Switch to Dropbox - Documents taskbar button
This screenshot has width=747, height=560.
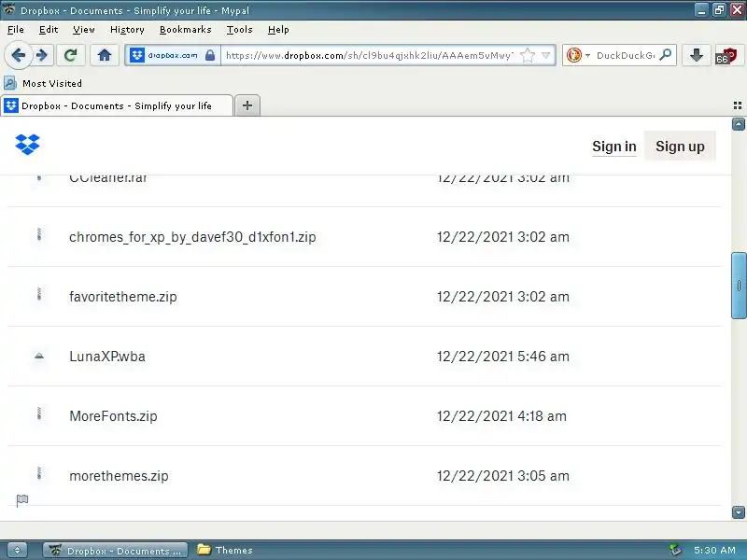pyautogui.click(x=115, y=551)
